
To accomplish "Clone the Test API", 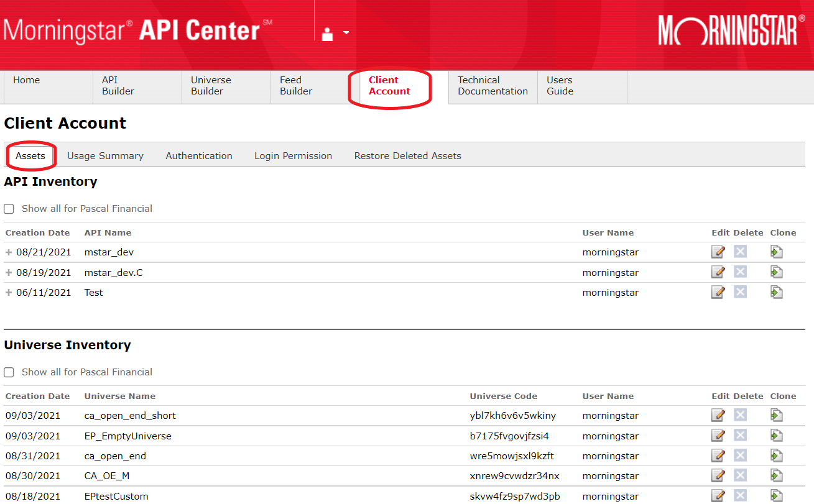I will (777, 292).
